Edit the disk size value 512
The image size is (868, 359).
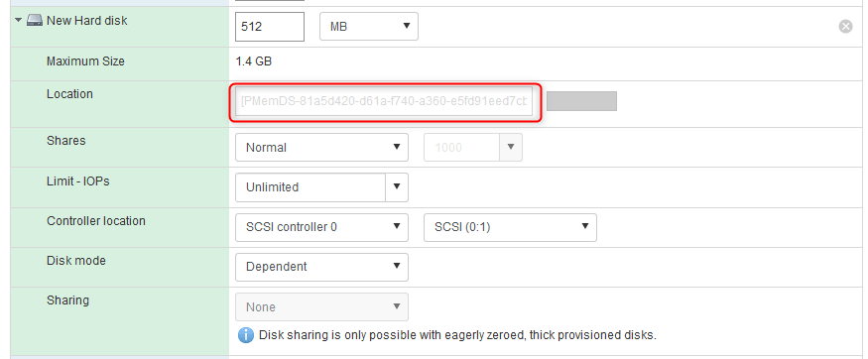pos(270,26)
